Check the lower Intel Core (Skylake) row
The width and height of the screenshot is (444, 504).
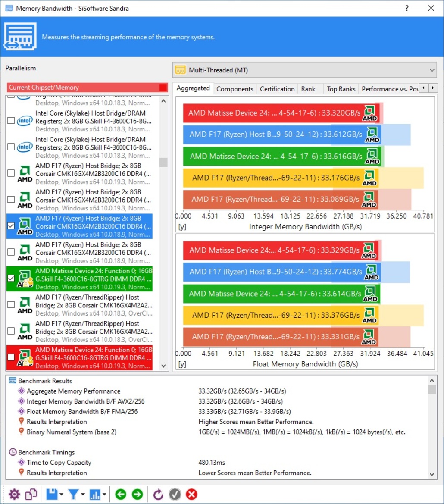coord(11,147)
